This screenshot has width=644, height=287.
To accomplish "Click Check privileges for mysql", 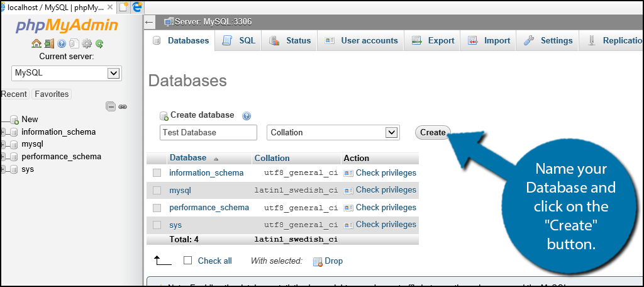I will tap(386, 190).
